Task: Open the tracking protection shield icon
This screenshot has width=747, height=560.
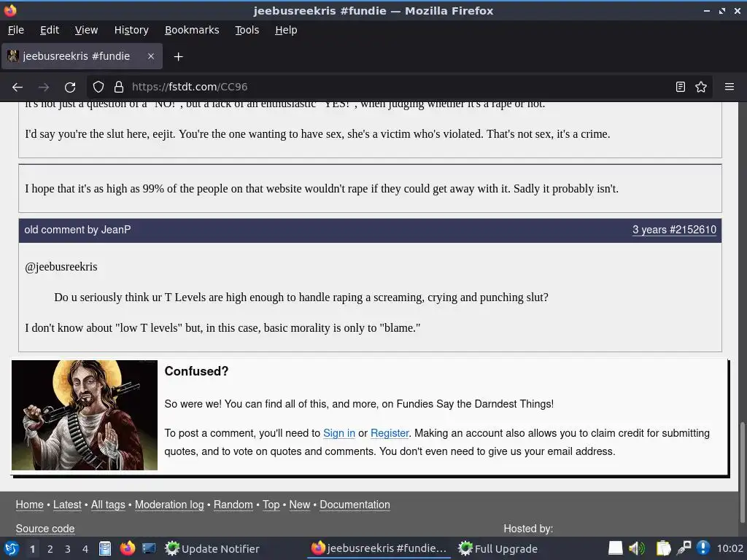Action: coord(98,87)
